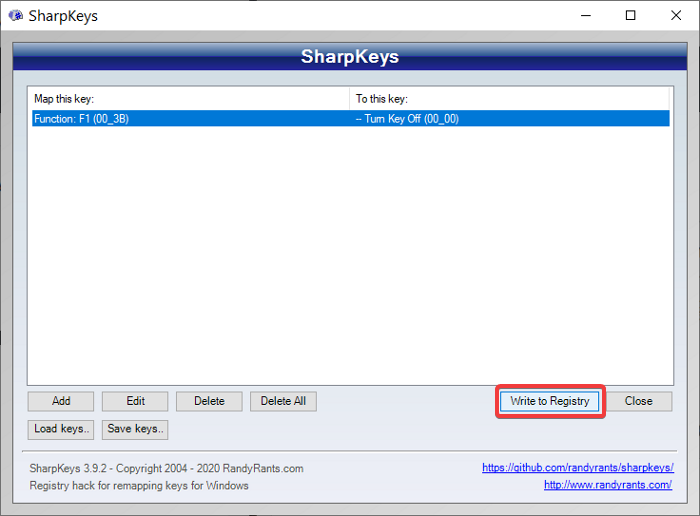Open the GitHub sharpkeys link
The image size is (700, 516).
point(578,467)
